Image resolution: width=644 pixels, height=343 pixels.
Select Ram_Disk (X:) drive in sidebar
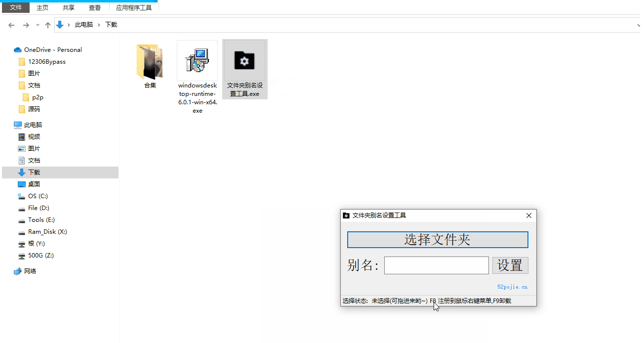coord(47,232)
